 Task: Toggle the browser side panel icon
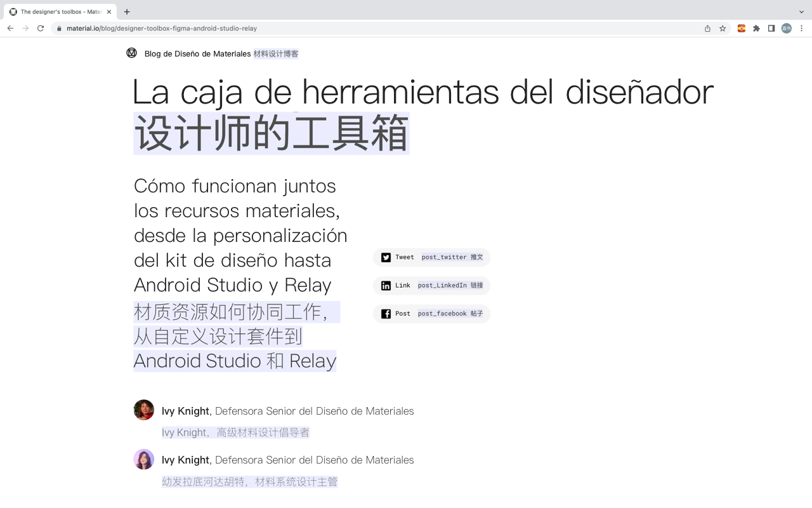click(771, 29)
